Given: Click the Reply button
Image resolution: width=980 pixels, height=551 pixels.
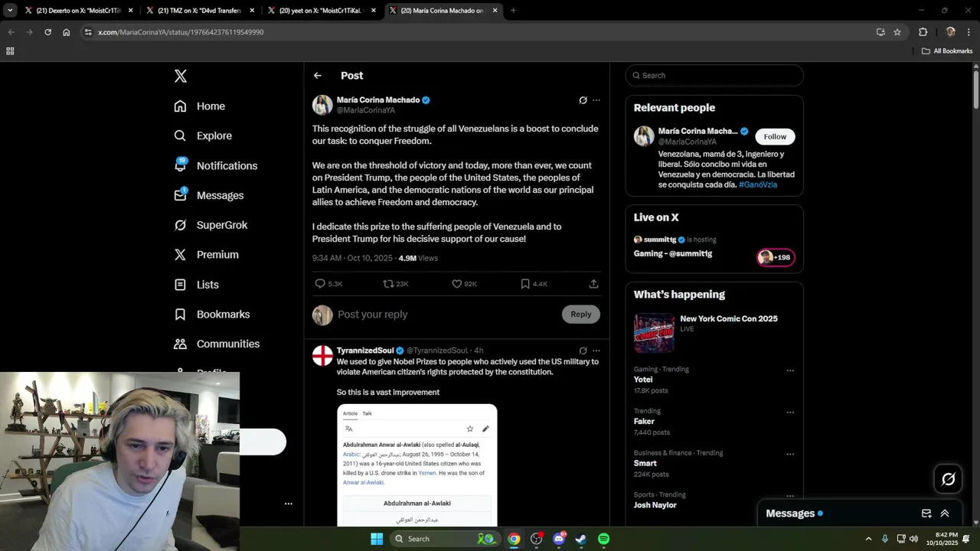Looking at the screenshot, I should click(x=581, y=315).
